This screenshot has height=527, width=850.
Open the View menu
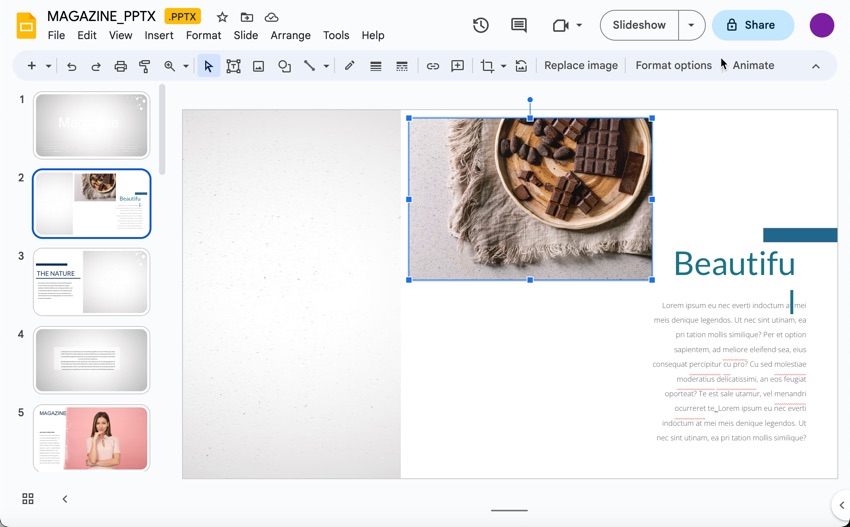(120, 35)
